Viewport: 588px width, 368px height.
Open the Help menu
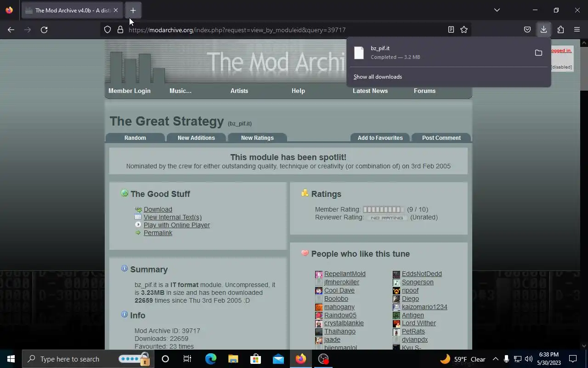point(298,91)
